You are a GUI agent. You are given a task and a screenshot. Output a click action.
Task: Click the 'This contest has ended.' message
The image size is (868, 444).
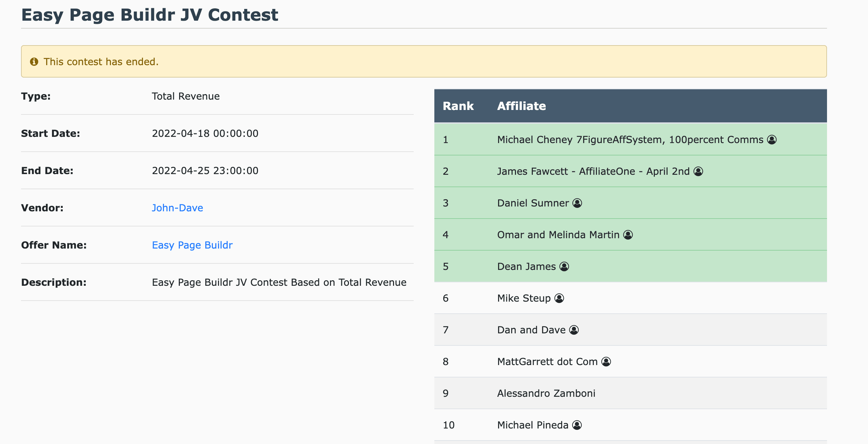101,62
